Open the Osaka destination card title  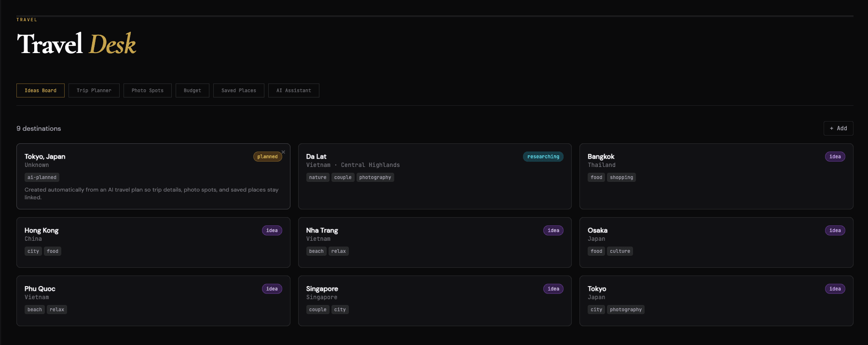tap(597, 230)
